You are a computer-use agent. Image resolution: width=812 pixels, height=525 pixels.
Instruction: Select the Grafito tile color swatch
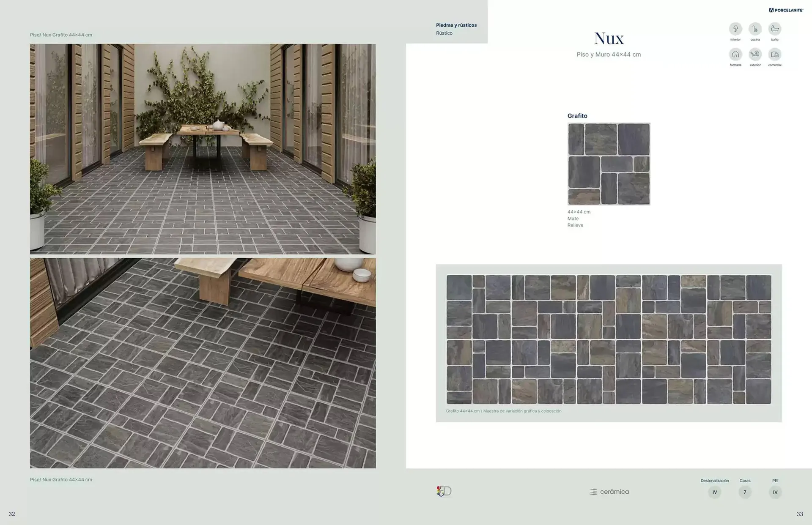609,164
